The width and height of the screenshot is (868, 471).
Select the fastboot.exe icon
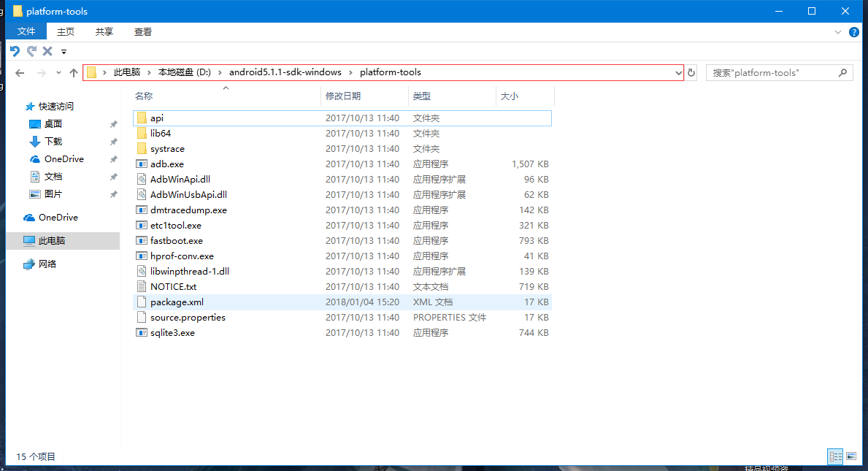[142, 241]
